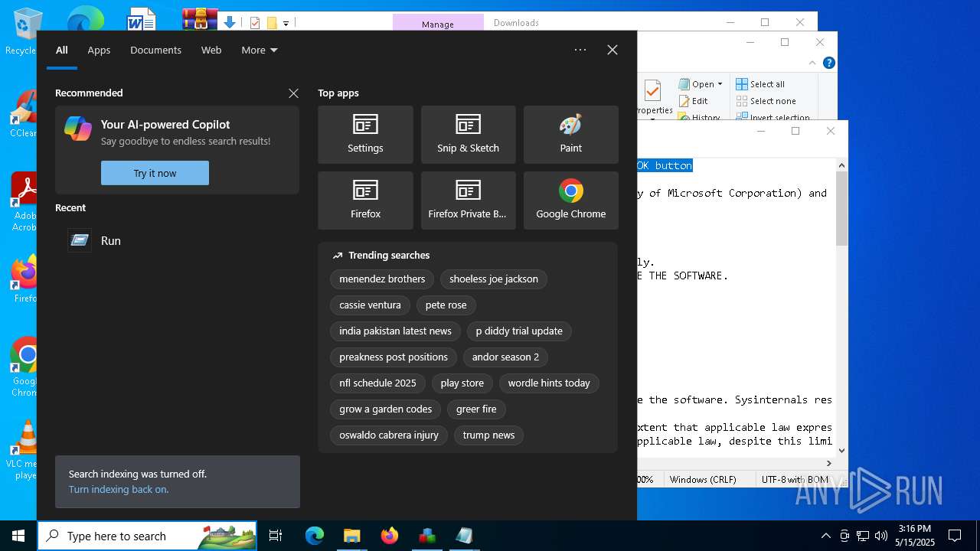
Task: Open Firefox on taskbar
Action: point(390,536)
